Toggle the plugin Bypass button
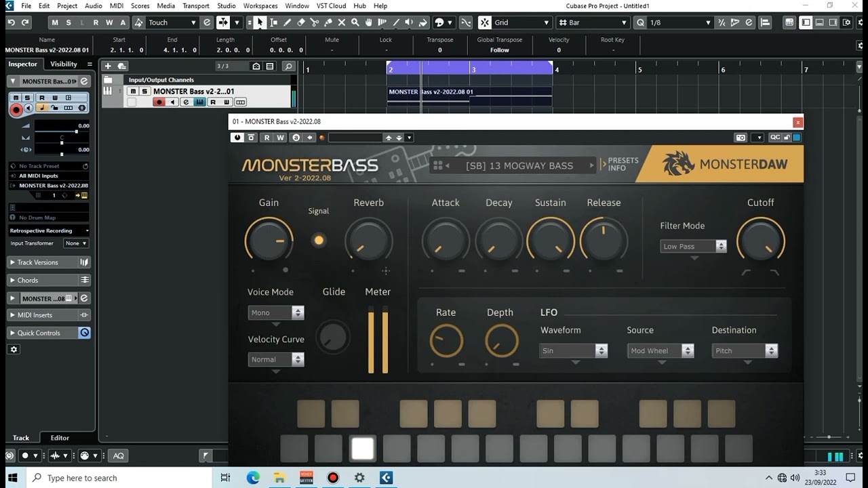 [x=252, y=138]
